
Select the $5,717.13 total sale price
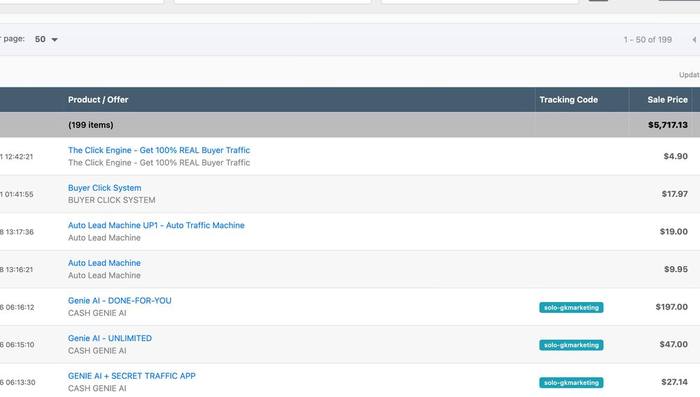click(x=668, y=125)
